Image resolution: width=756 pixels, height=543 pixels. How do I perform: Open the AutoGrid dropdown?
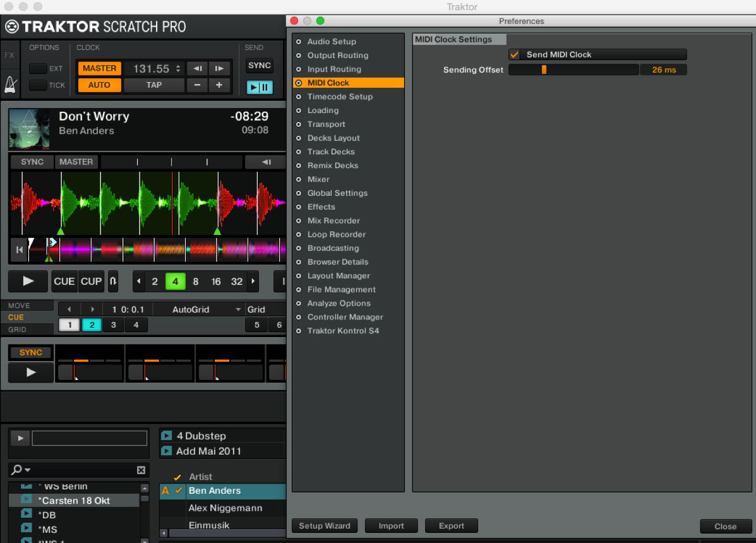tap(237, 309)
